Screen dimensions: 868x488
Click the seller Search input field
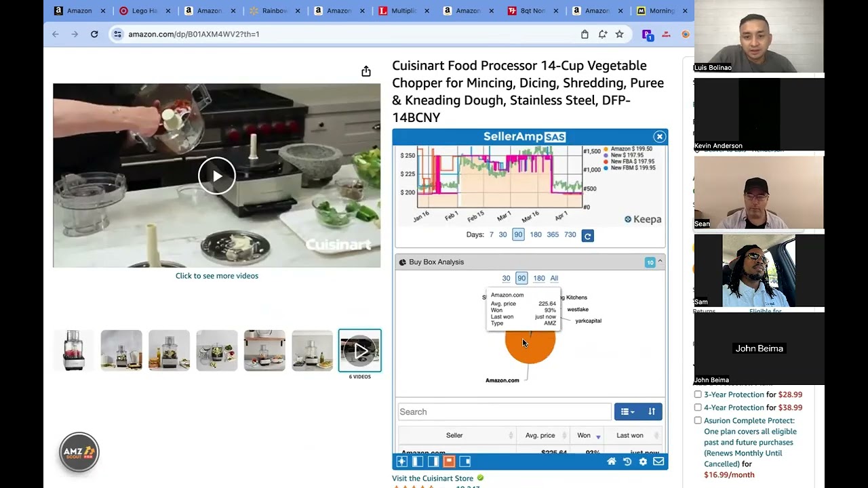[x=505, y=411]
